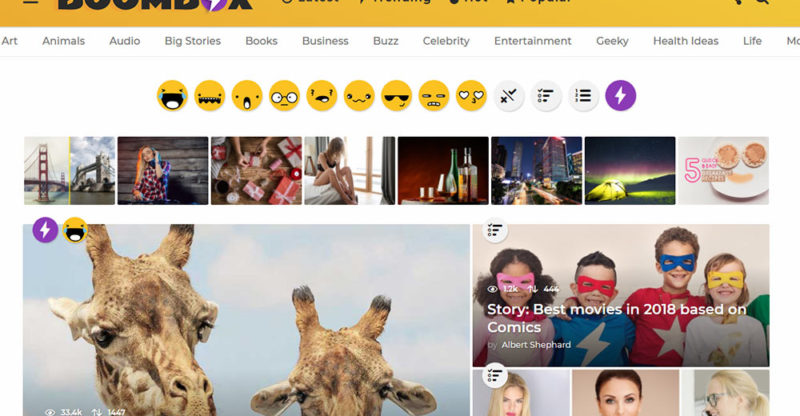
Task: Select the round-glasses geeky emoji filter
Action: pyautogui.click(x=284, y=95)
